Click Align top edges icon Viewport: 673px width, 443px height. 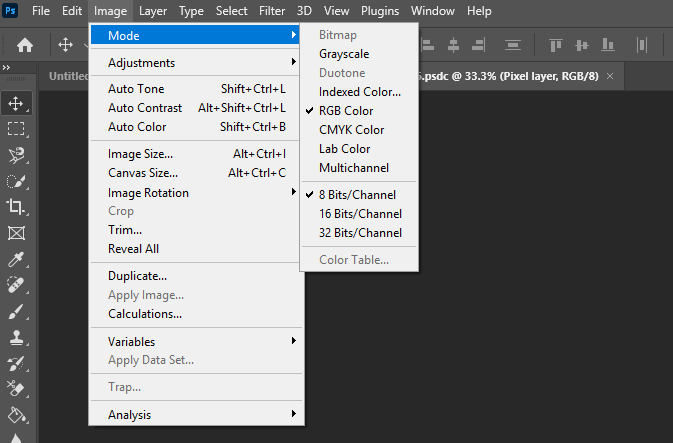coord(556,45)
